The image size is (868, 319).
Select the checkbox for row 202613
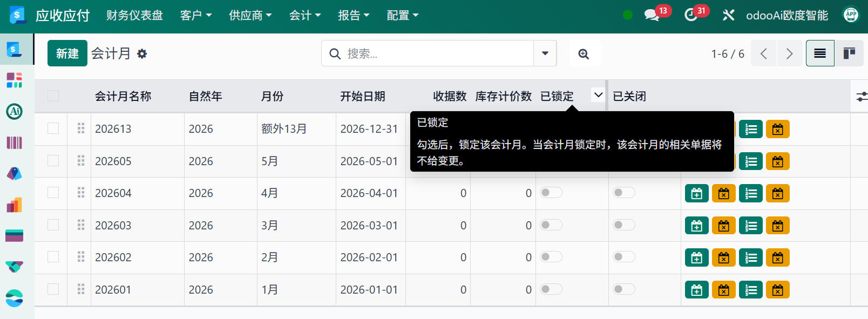coord(53,128)
